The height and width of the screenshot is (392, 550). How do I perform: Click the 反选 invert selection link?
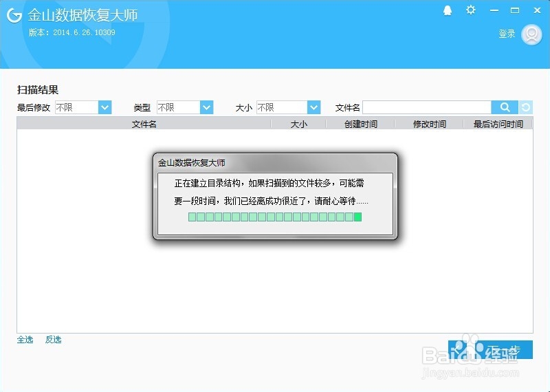[54, 339]
